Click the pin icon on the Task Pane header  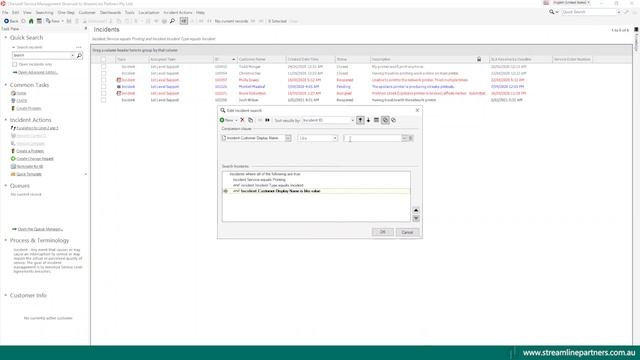(x=86, y=29)
